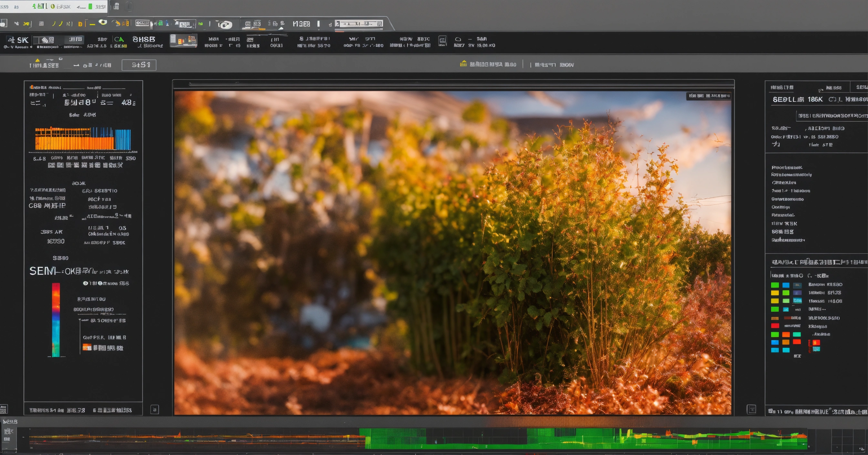Select the rightmost tab in right panel header
Image resolution: width=868 pixels, height=455 pixels.
[860, 87]
